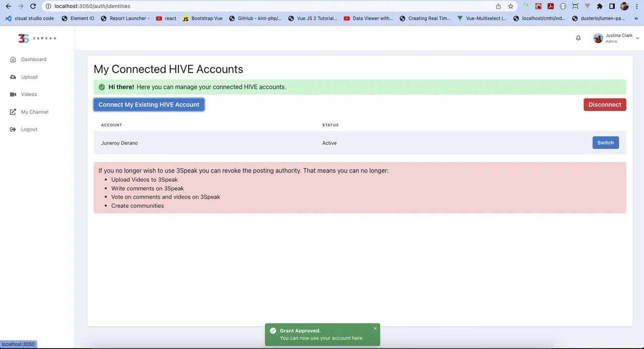The height and width of the screenshot is (349, 644).
Task: Click Justina Clark profile avatar
Action: [598, 38]
